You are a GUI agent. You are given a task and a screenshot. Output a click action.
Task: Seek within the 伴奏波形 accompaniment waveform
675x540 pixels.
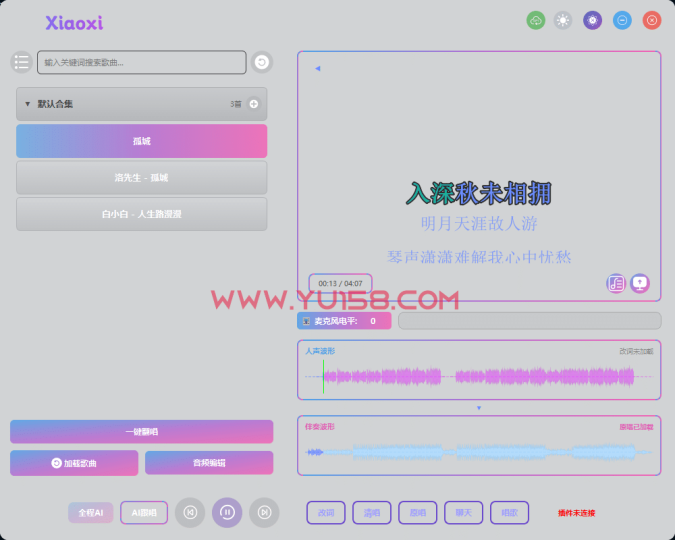(479, 452)
